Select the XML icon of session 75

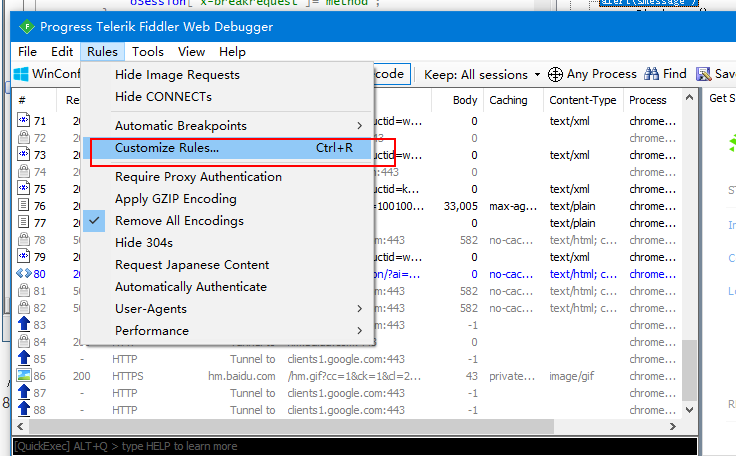coord(23,188)
